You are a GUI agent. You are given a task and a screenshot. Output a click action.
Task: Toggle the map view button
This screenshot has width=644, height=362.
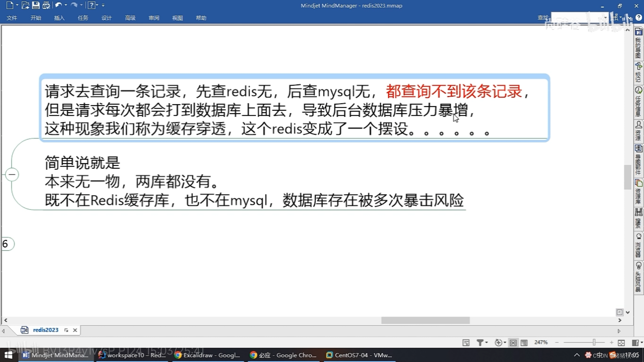tap(513, 343)
